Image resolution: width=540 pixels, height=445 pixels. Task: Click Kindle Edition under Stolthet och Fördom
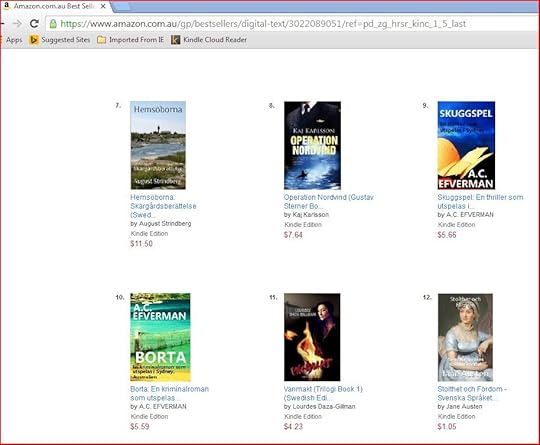pyautogui.click(x=457, y=416)
